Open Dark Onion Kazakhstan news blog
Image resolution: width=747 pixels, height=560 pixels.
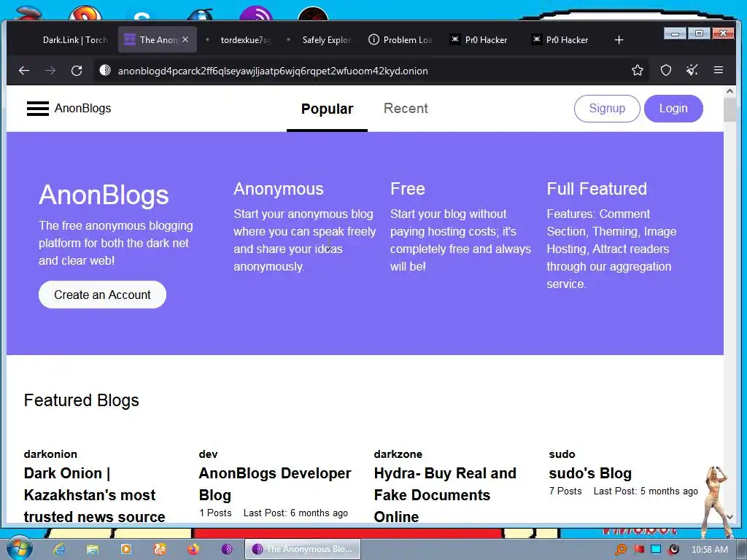[x=94, y=495]
